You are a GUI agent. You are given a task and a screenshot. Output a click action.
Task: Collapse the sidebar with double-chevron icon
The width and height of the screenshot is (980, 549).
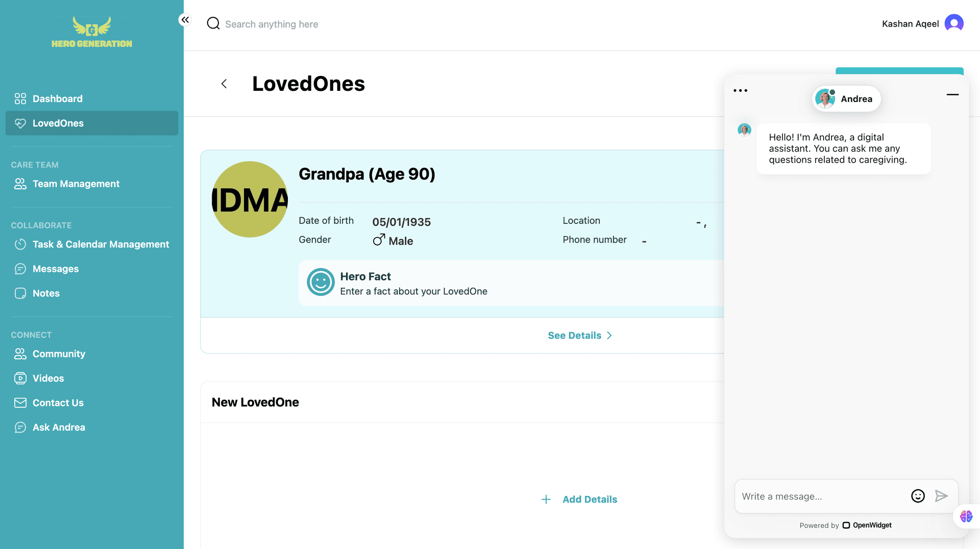click(x=185, y=20)
